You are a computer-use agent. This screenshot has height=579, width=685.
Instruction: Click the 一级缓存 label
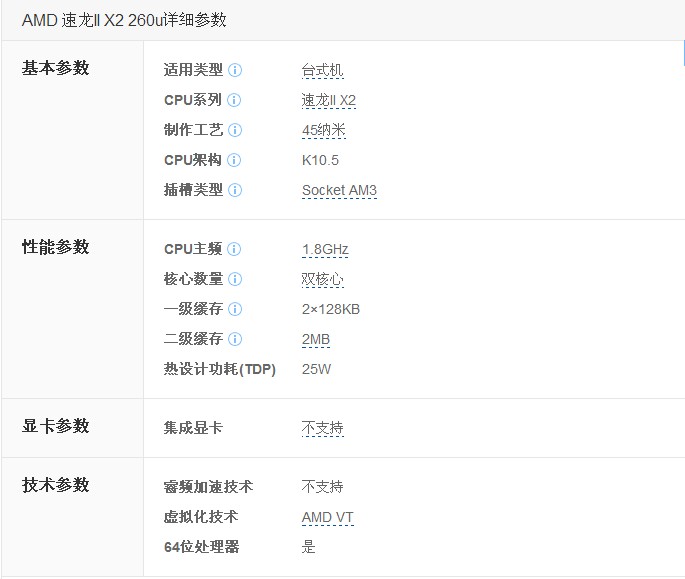pos(193,309)
